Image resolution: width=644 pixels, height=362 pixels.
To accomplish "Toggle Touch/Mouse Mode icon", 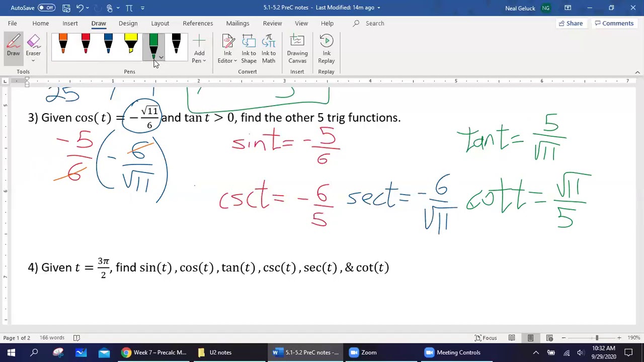I will pyautogui.click(x=110, y=8).
